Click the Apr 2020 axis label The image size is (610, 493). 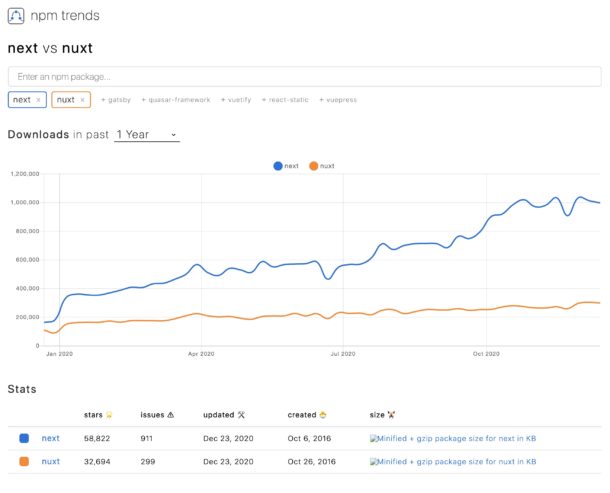[201, 354]
